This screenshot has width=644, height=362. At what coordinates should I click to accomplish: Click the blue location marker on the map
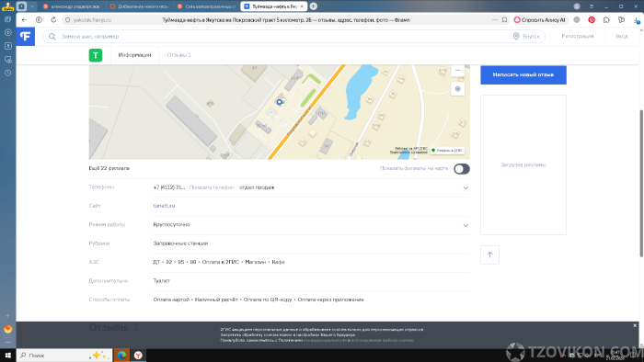pos(280,102)
